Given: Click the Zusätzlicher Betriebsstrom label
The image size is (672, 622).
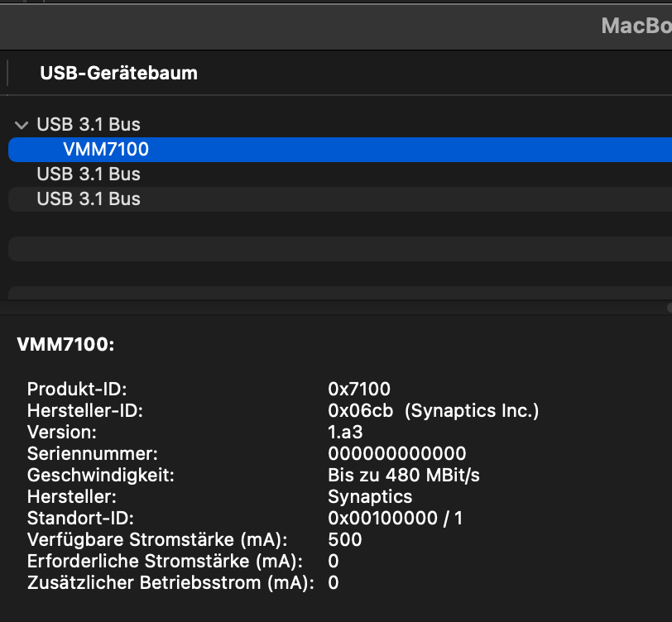Looking at the screenshot, I should (170, 582).
